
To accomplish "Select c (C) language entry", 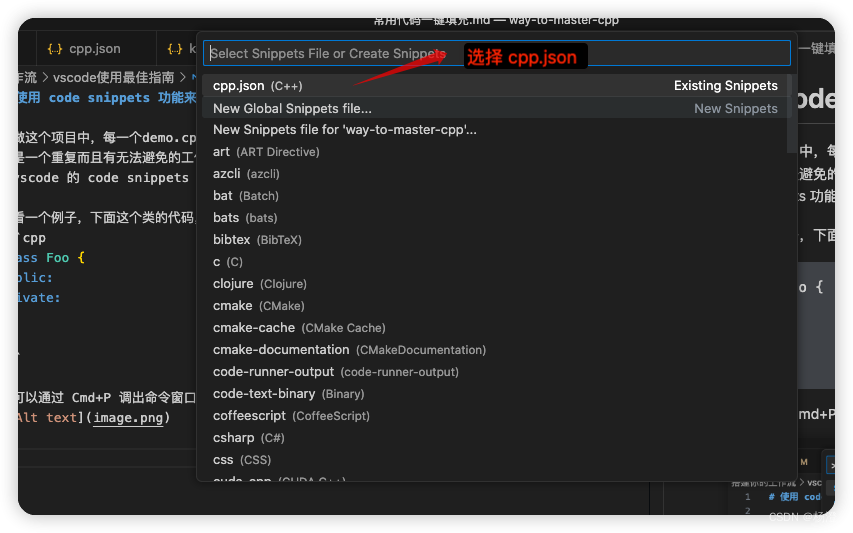I will point(494,262).
